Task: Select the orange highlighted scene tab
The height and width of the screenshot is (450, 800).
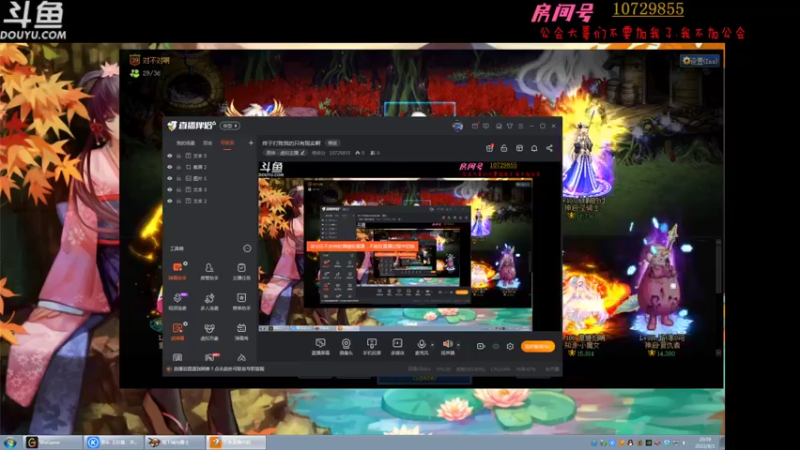Action: [227, 143]
